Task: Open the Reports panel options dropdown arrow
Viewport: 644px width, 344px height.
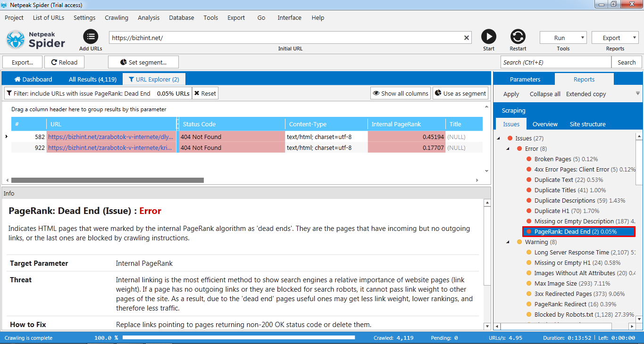Action: coord(638,93)
